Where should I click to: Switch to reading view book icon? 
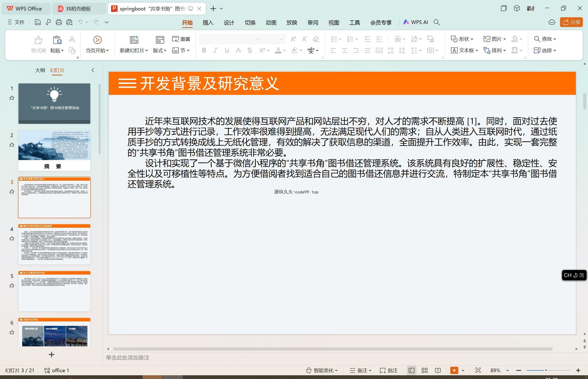coord(438,370)
